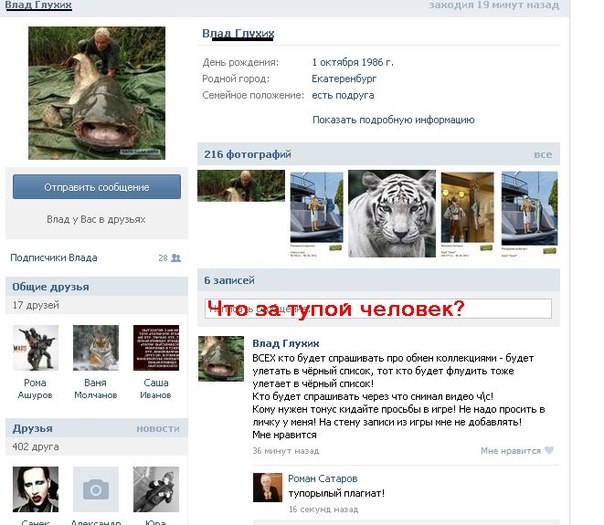Open the Общие друзья section header
Image resolution: width=604 pixels, height=525 pixels.
coord(50,287)
